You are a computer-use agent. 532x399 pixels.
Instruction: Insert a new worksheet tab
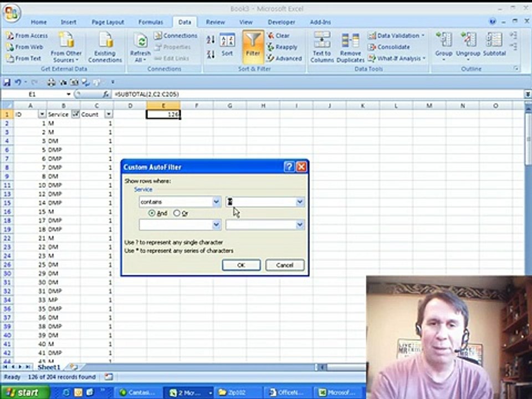[74, 367]
